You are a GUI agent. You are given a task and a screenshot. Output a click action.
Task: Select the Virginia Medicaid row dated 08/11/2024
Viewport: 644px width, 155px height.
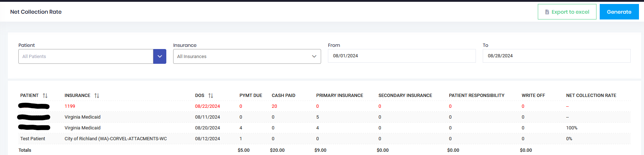coord(82,117)
